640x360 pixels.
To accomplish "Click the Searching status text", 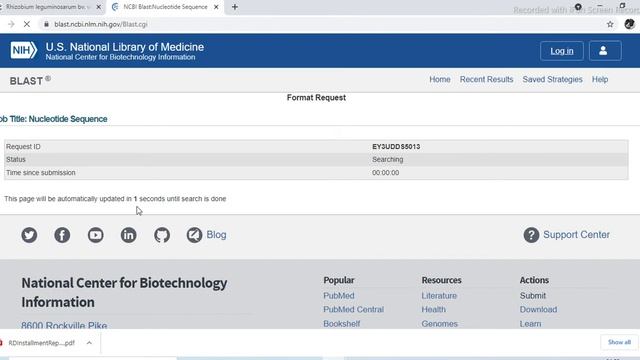I will tap(387, 160).
